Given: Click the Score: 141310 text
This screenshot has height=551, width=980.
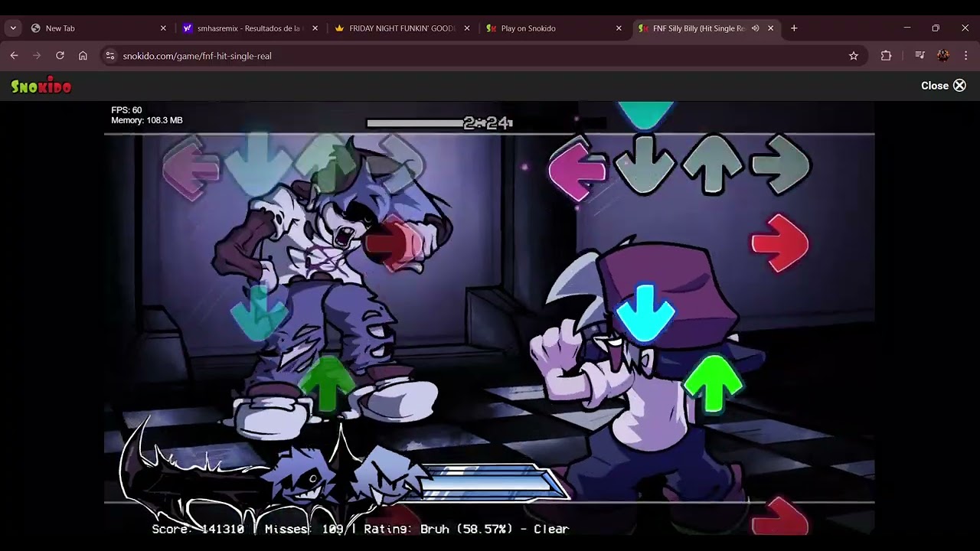Looking at the screenshot, I should click(x=198, y=529).
